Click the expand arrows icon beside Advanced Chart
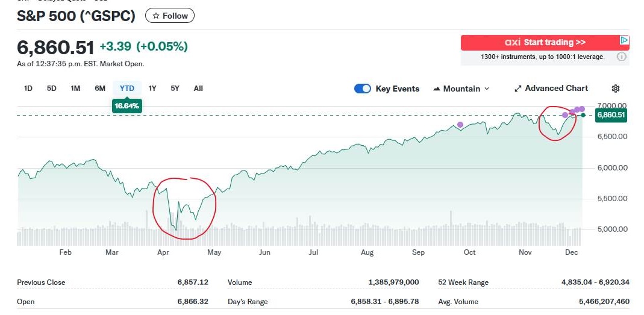 pos(517,89)
